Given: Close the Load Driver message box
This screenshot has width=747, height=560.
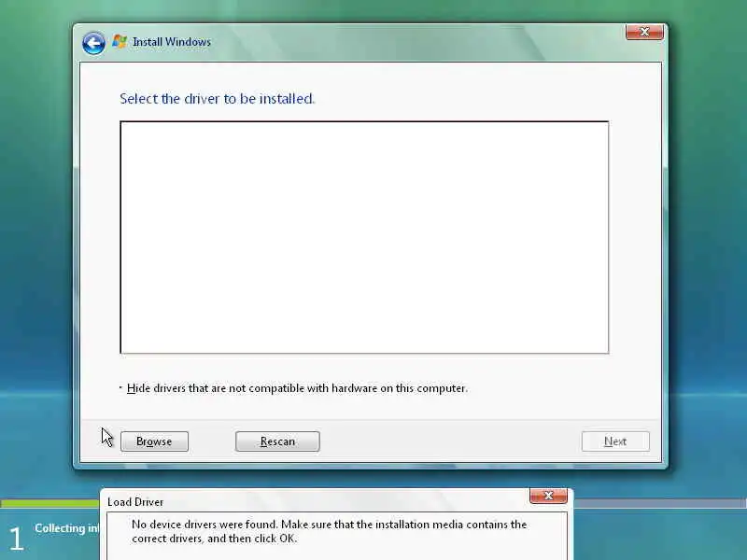Looking at the screenshot, I should tap(548, 496).
